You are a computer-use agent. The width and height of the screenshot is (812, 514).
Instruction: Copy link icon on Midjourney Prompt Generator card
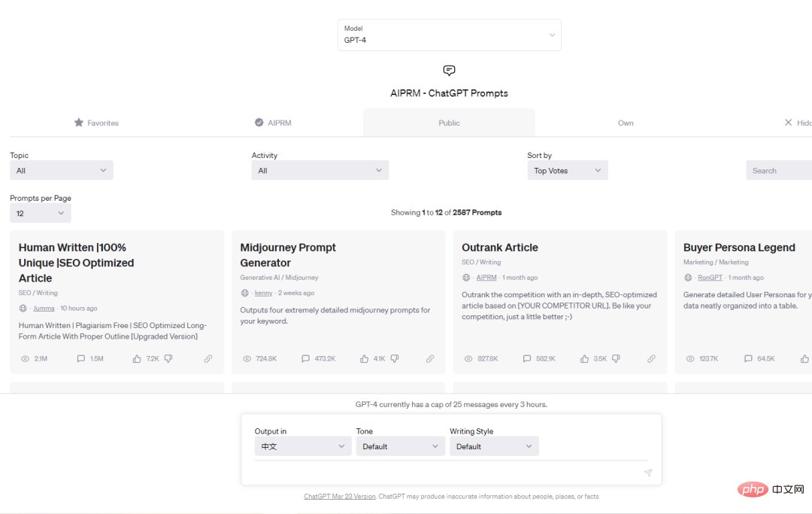tap(430, 359)
